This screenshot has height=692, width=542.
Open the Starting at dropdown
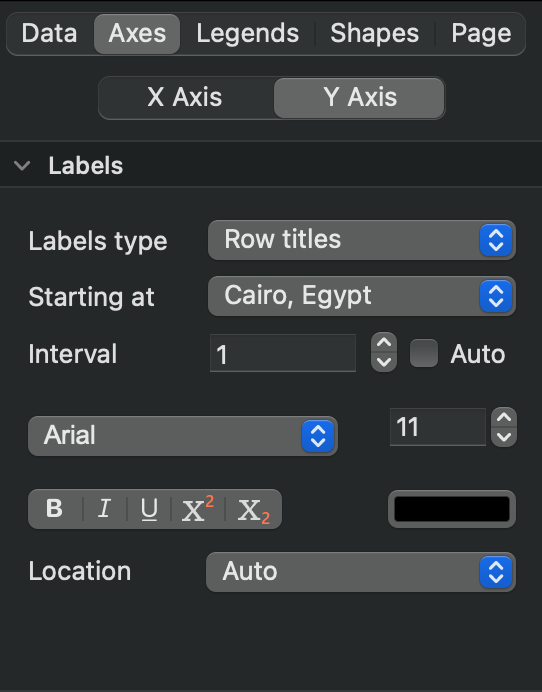(x=361, y=296)
